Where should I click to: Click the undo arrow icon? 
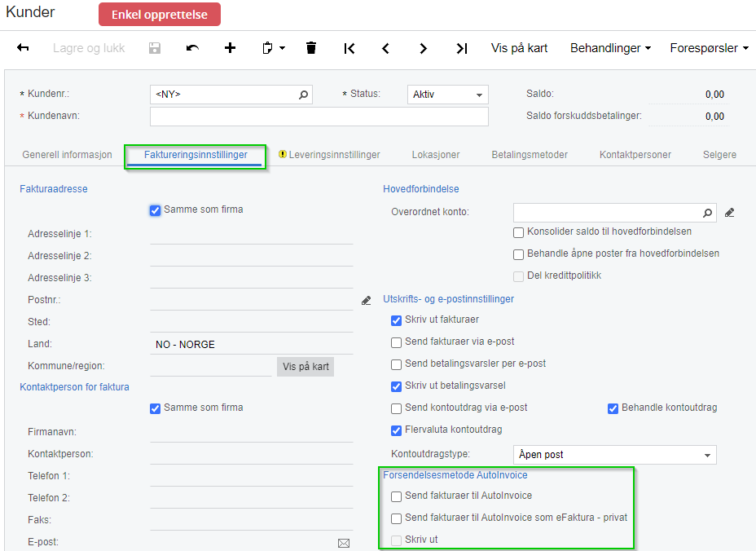coord(192,48)
